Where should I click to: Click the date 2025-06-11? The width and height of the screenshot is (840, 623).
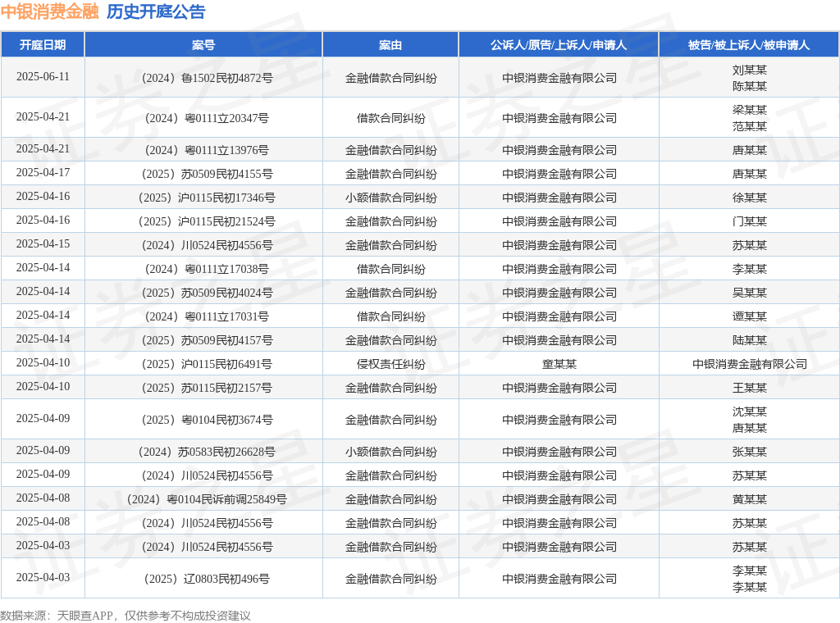click(x=43, y=76)
